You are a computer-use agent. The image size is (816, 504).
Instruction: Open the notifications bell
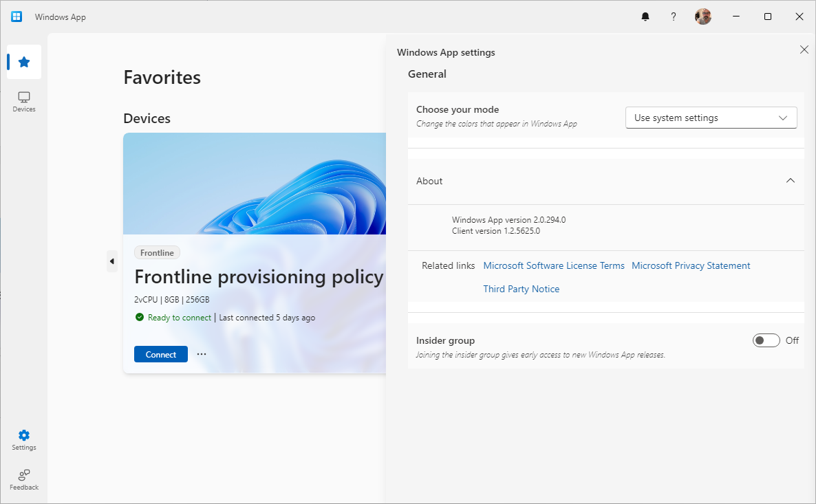(645, 17)
